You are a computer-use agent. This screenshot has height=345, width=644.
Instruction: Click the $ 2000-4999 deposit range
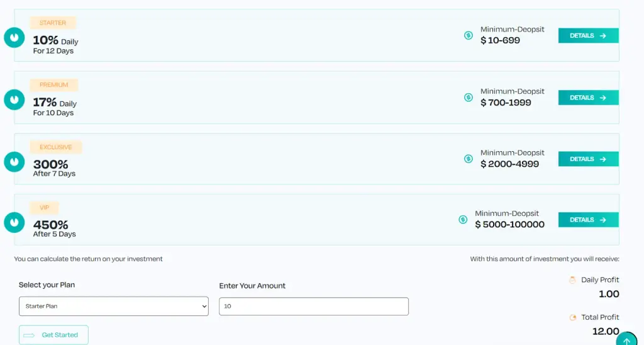(x=509, y=164)
